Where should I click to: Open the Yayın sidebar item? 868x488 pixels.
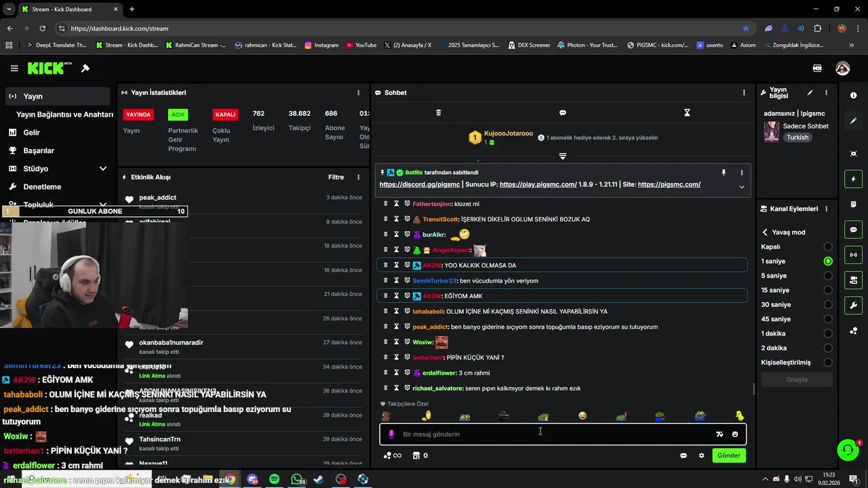[x=58, y=96]
